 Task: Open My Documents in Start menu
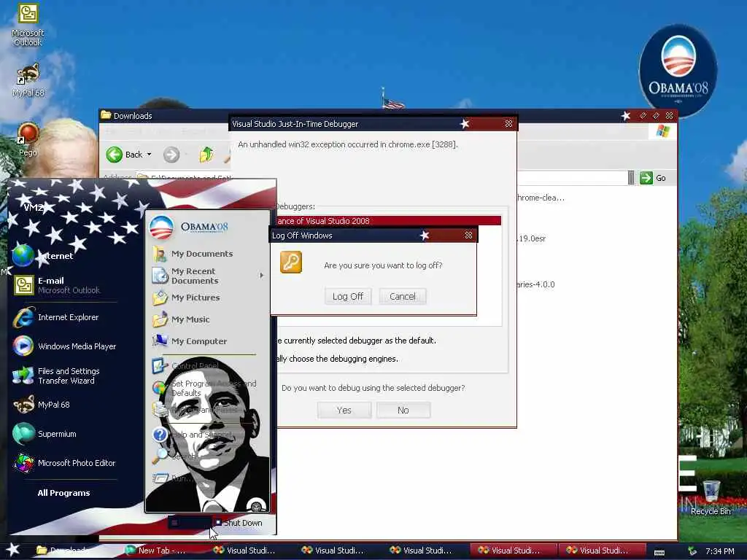point(193,254)
